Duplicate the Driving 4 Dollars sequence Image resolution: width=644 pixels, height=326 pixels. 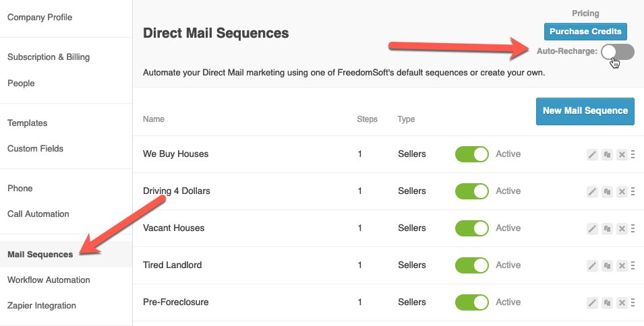click(607, 192)
